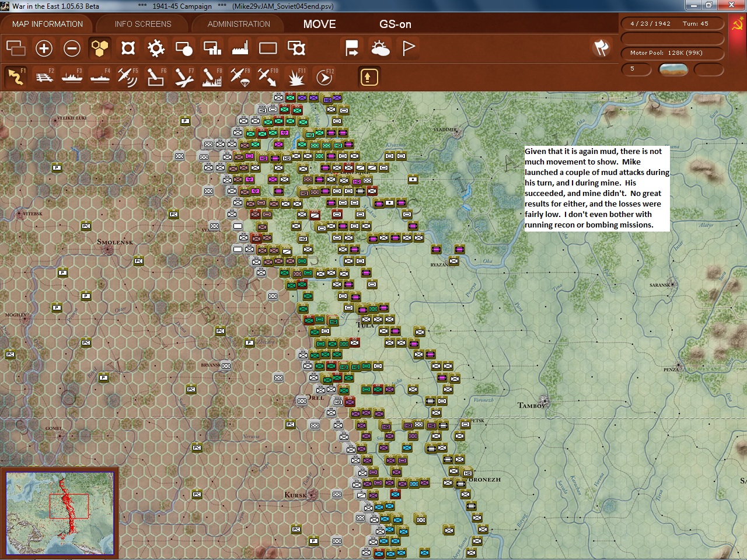The height and width of the screenshot is (560, 747).
Task: Click the Ryazan city label
Action: (x=439, y=265)
